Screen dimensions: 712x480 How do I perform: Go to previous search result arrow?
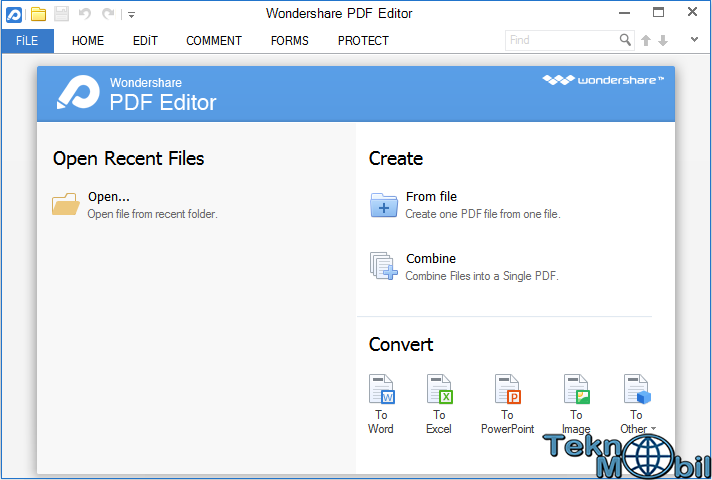click(x=646, y=40)
